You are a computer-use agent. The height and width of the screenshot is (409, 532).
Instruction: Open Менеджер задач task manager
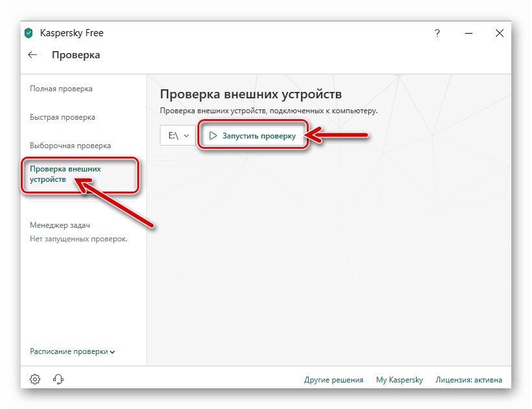pos(60,225)
